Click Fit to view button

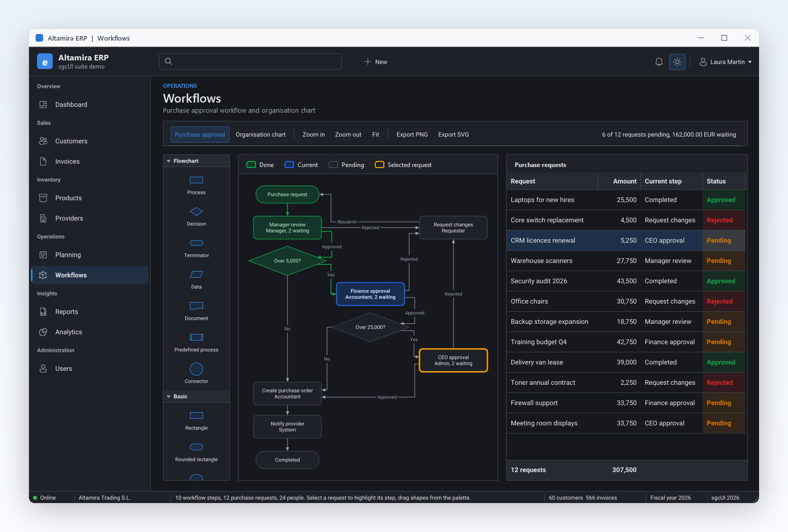(376, 135)
